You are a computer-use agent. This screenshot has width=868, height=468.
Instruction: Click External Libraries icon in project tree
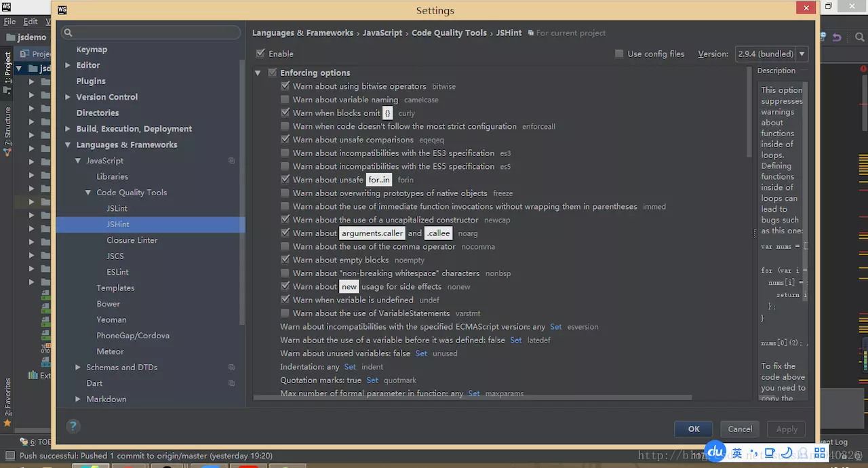[33, 374]
